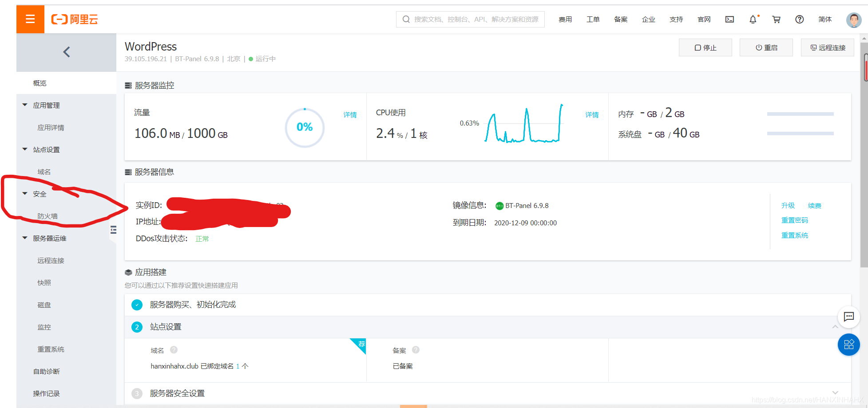Expand the 服务器购买、初始化完成 step row
The height and width of the screenshot is (408, 868).
488,305
